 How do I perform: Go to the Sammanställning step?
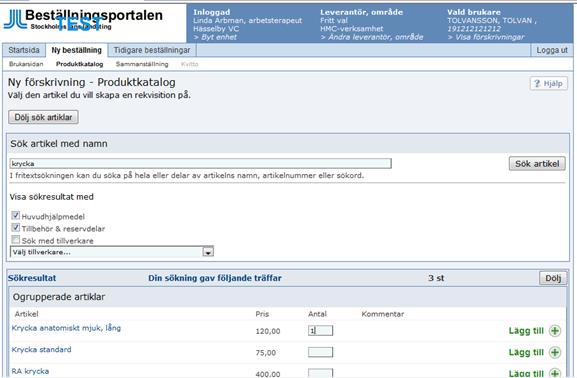click(142, 64)
